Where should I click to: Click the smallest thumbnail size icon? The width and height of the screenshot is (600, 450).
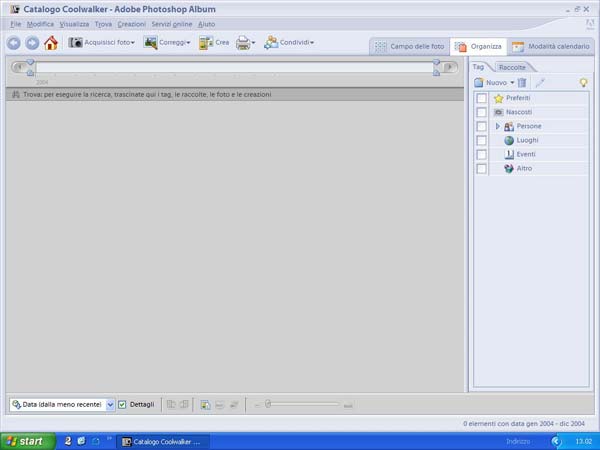(x=257, y=405)
